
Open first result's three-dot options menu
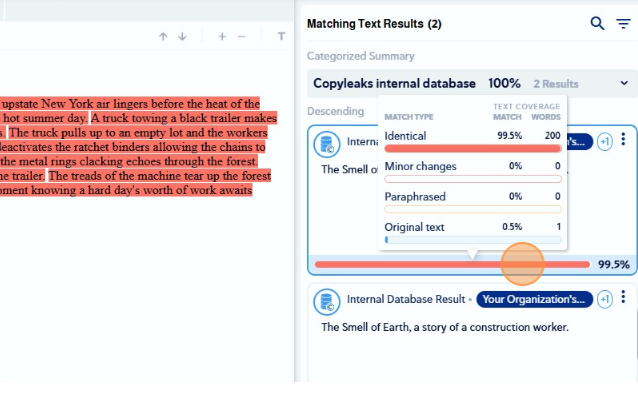(623, 140)
